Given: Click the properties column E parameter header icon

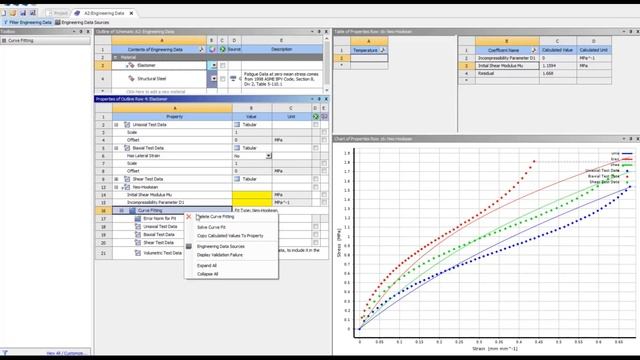Looking at the screenshot, I should coord(324,117).
